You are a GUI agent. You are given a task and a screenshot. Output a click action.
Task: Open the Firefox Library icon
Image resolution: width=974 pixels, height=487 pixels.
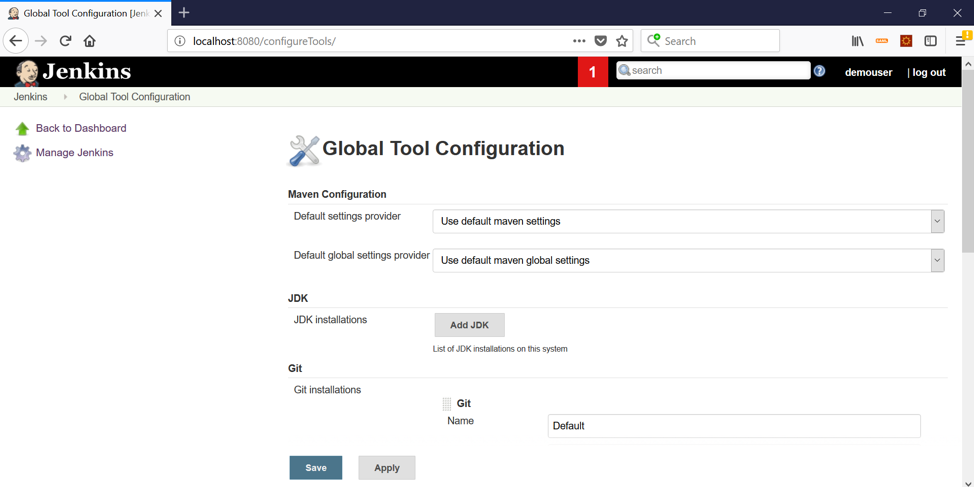858,41
